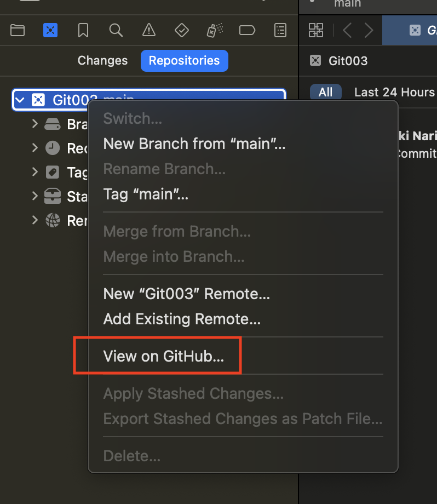Click the Stashed Changes tray icon
Image resolution: width=437 pixels, height=504 pixels.
point(53,196)
